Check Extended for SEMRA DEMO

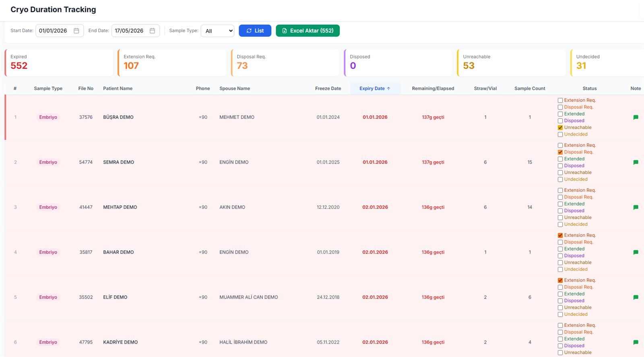(560, 159)
